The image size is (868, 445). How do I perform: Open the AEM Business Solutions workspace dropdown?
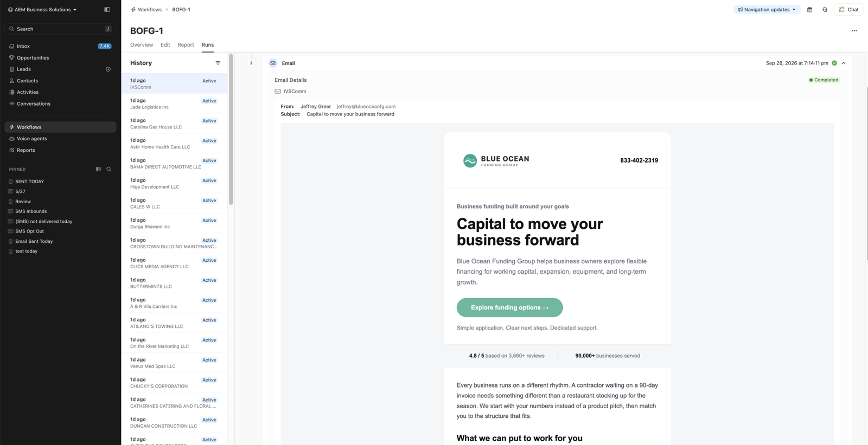42,9
